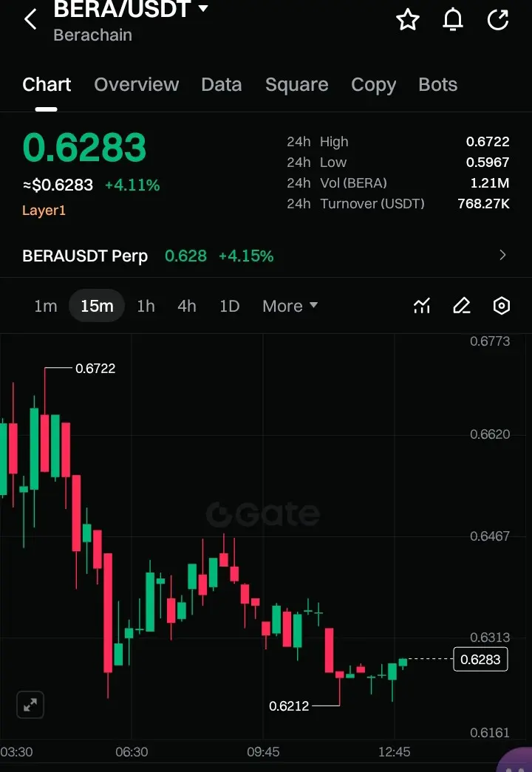
Task: Open chart indicators icon
Action: (x=422, y=306)
